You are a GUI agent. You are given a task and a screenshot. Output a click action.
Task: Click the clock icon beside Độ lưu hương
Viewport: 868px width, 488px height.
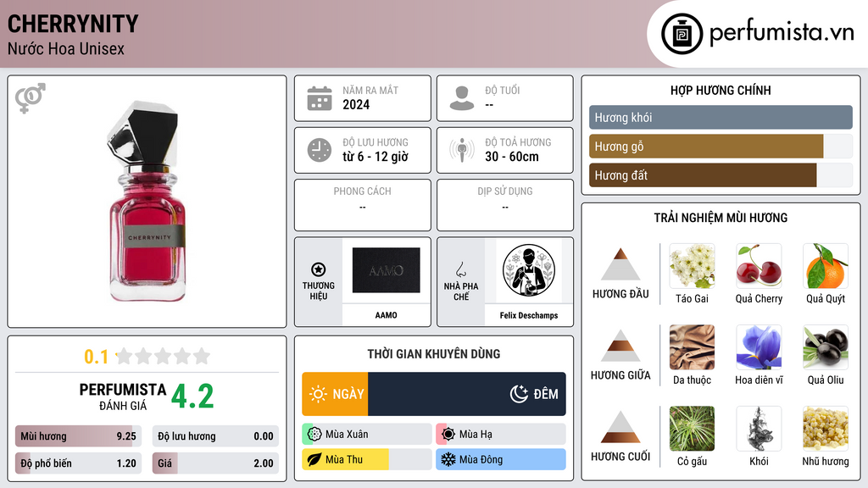(x=320, y=150)
